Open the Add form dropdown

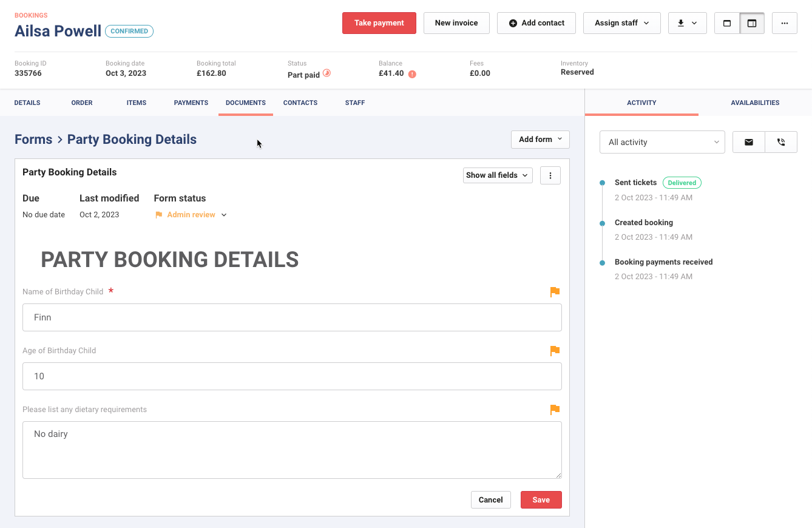tap(540, 140)
